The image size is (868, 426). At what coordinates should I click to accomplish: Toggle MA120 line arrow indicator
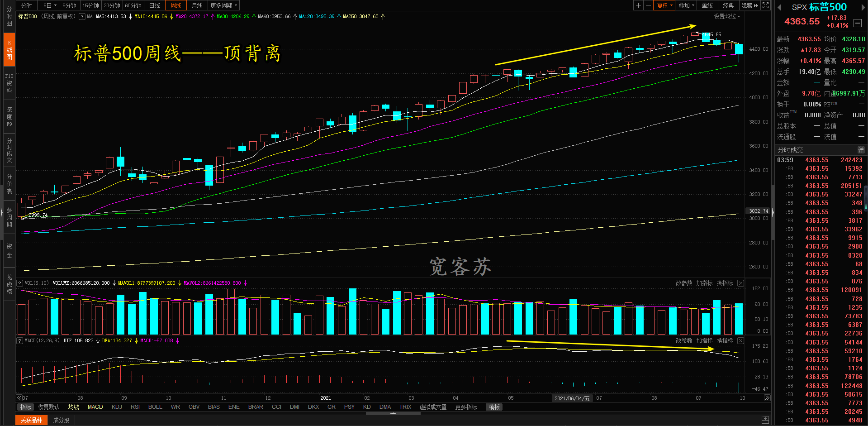click(339, 17)
